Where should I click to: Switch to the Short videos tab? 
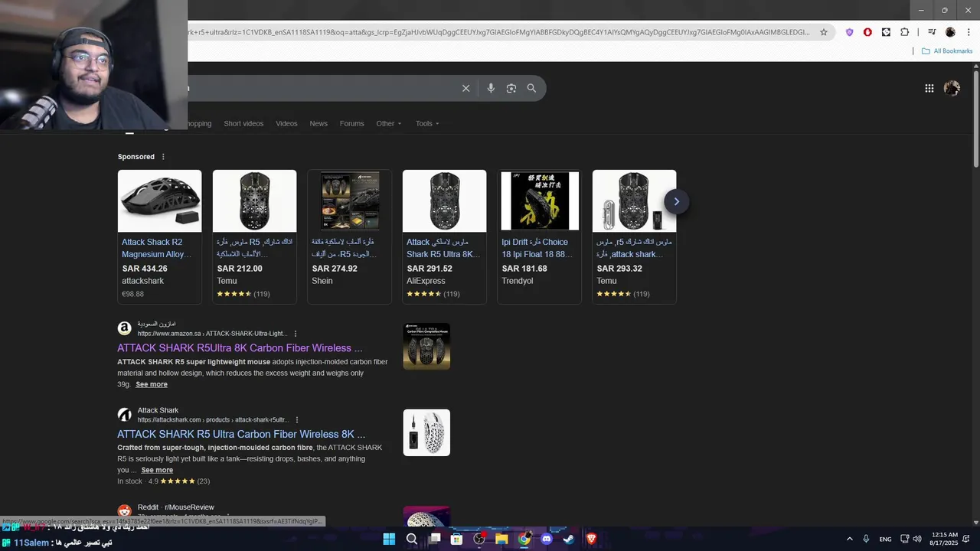click(243, 123)
